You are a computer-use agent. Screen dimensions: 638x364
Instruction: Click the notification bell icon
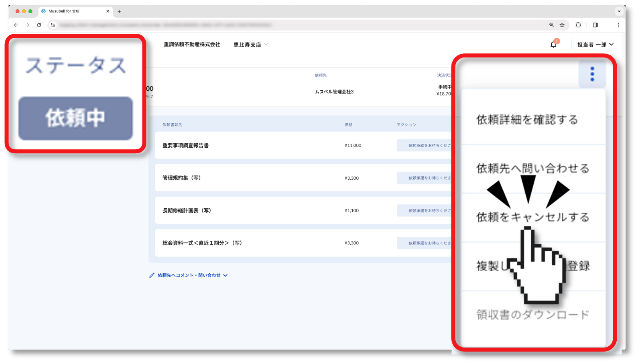click(x=553, y=45)
